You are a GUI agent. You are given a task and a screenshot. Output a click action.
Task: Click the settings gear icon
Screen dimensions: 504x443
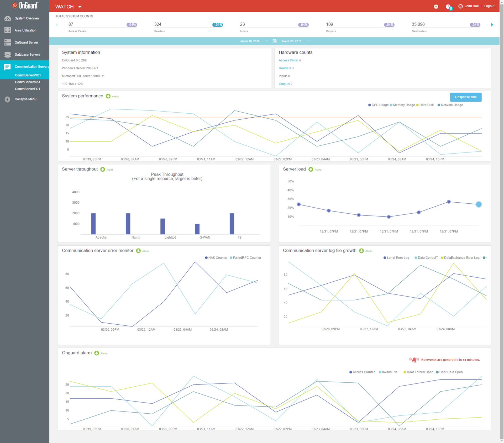[x=436, y=7]
